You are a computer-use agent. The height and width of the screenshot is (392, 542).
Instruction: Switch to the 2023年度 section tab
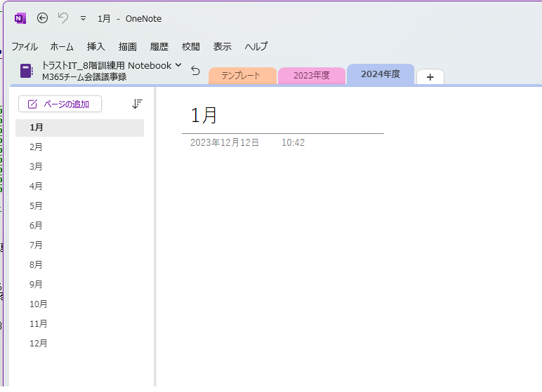click(x=311, y=76)
